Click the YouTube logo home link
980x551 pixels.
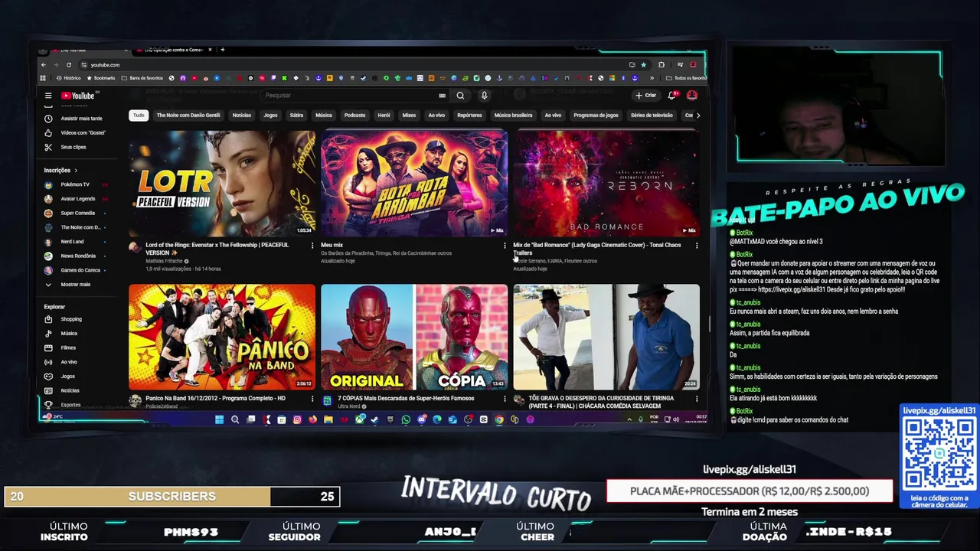pos(77,96)
